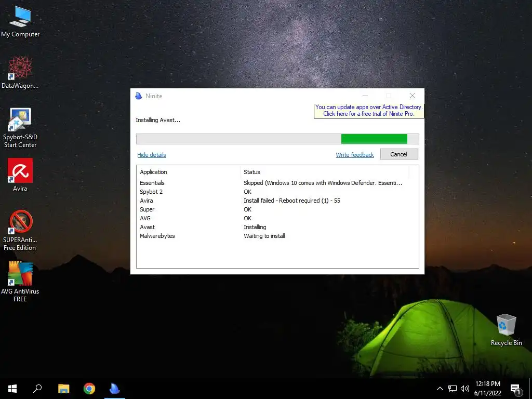This screenshot has width=532, height=399.
Task: Click the Status column header
Action: coord(324,172)
